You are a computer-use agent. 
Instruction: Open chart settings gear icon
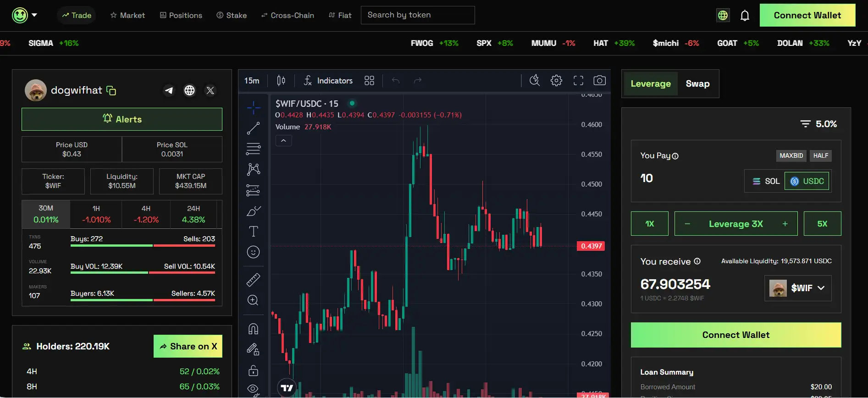[556, 81]
